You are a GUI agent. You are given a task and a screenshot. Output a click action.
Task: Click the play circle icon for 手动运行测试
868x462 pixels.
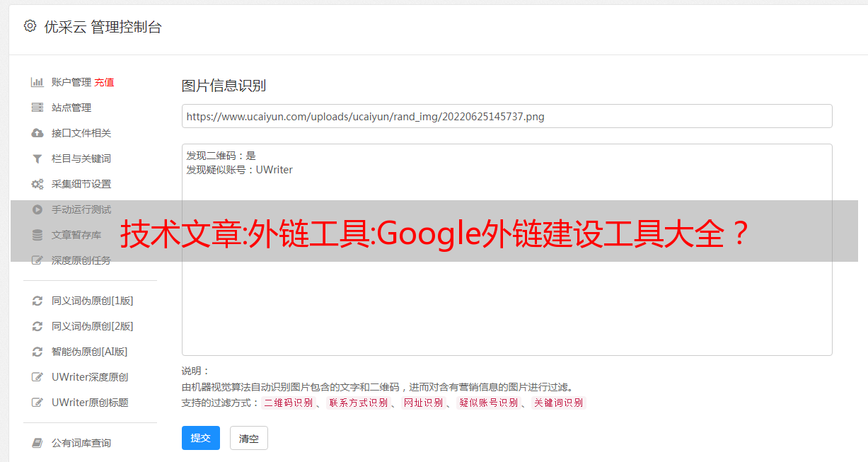click(x=37, y=209)
